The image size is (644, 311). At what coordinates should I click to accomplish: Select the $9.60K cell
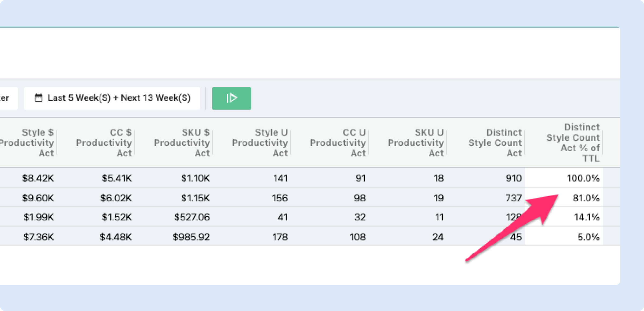tap(38, 198)
